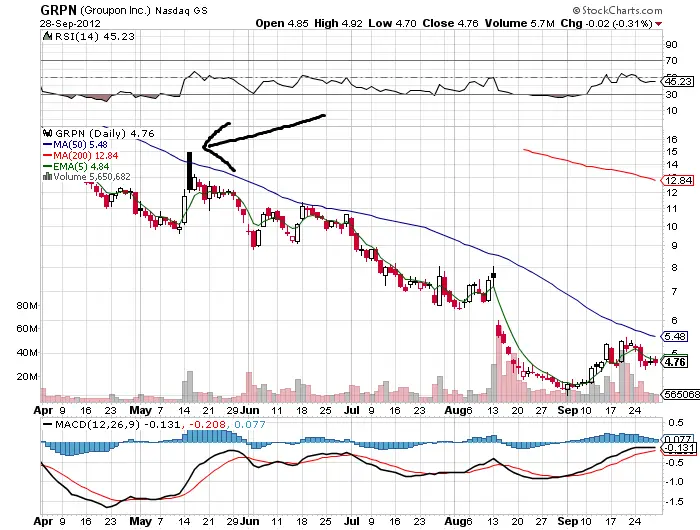This screenshot has width=700, height=530.
Task: Click the "RSI(14) 45.23" legend label
Action: [94, 37]
